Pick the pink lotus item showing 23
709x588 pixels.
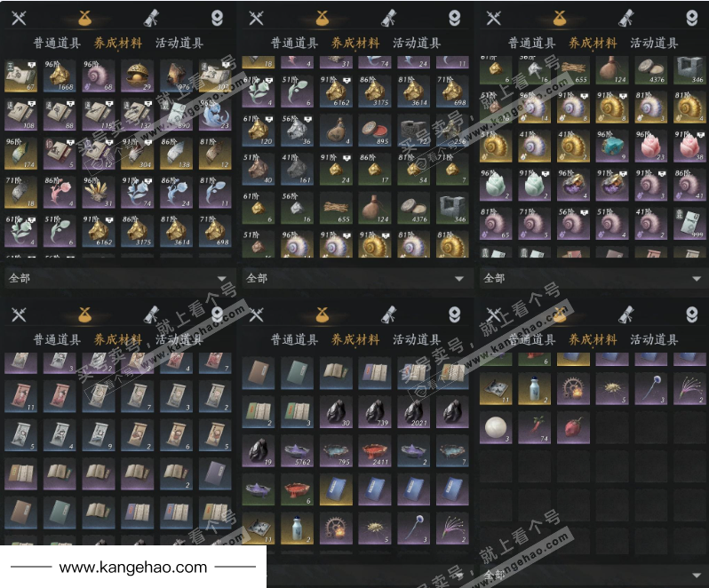[650, 146]
